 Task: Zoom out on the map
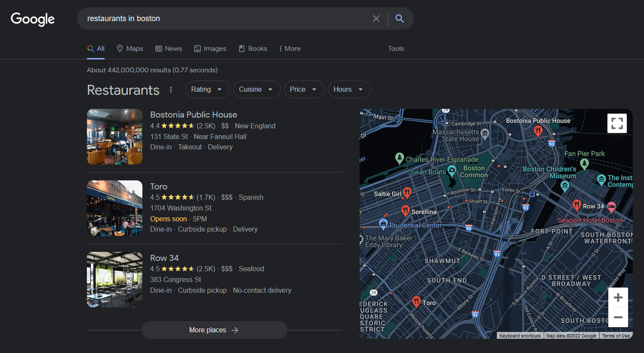[x=618, y=317]
